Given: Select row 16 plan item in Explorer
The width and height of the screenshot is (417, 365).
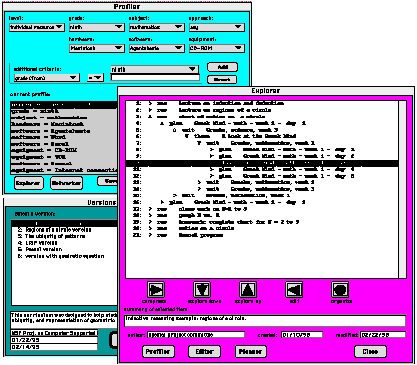Looking at the screenshot, I should click(262, 202).
